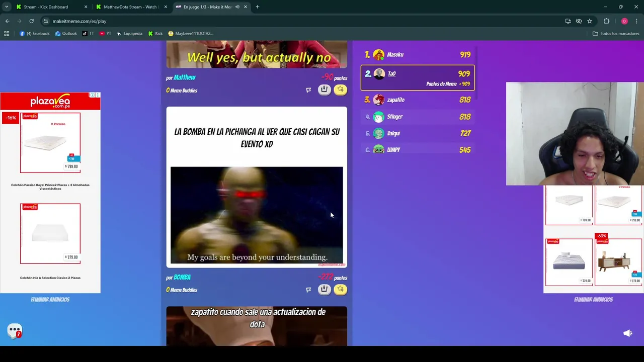The image size is (644, 362).
Task: Open Kick bookmark
Action: pyautogui.click(x=155, y=34)
